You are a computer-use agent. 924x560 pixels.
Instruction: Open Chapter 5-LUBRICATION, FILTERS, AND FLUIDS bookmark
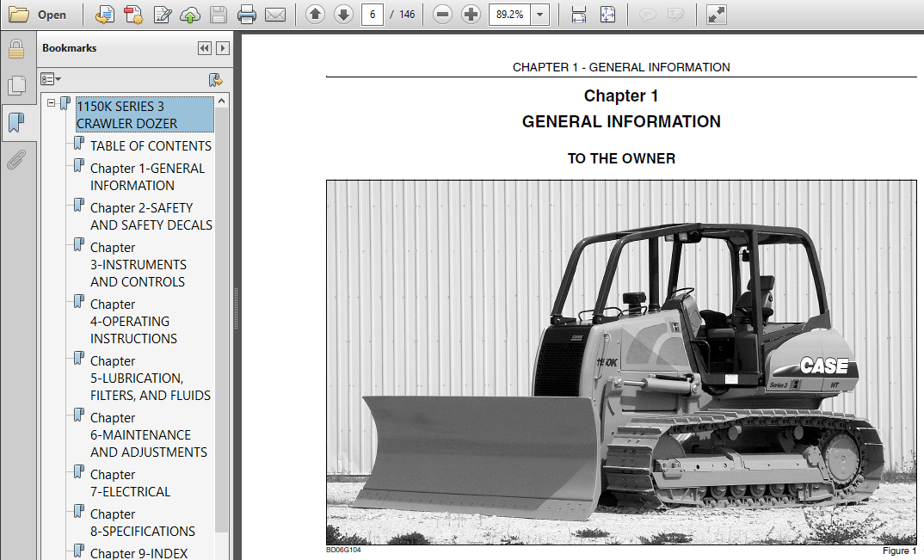[151, 378]
